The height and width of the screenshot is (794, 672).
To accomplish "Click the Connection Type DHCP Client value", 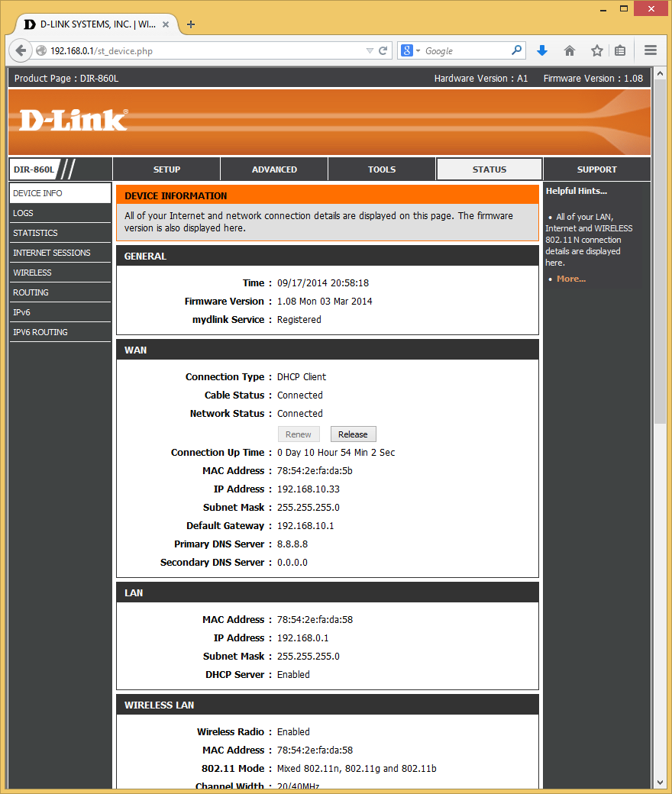I will (x=302, y=376).
